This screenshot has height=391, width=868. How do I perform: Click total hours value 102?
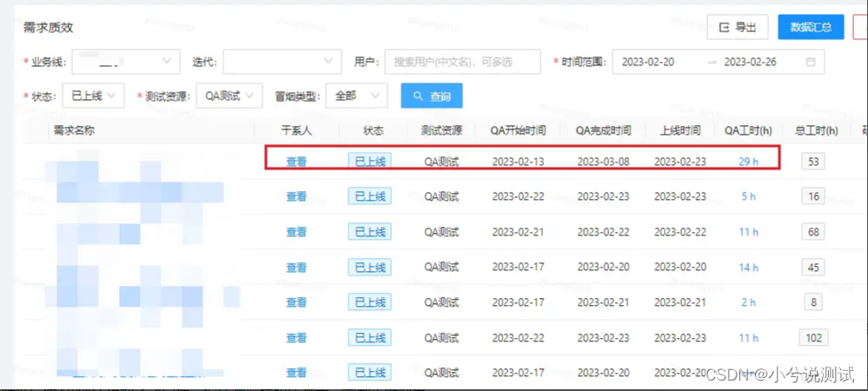coord(813,338)
